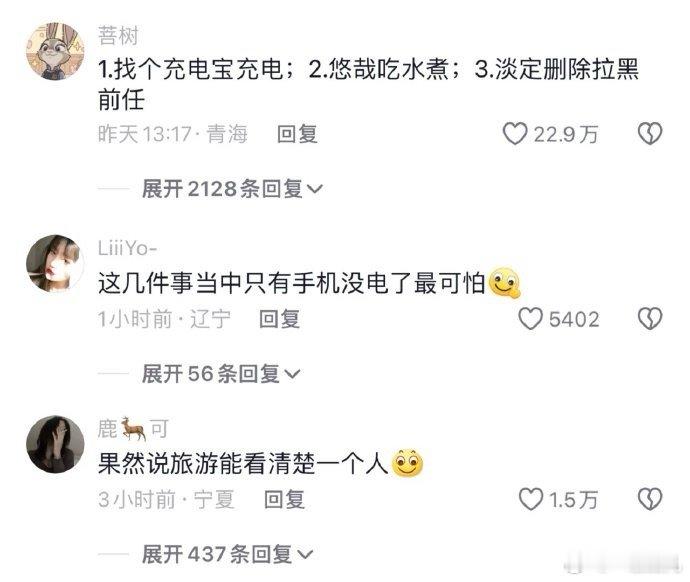Reply to 菩树's comment

[x=297, y=134]
